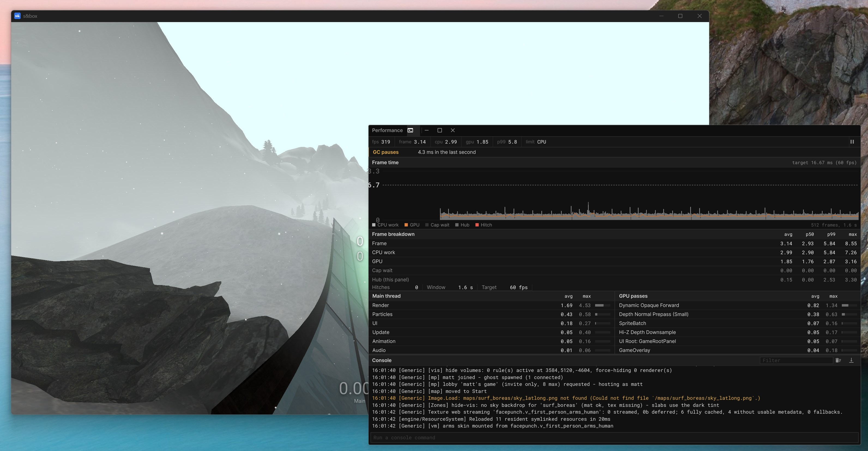Click the Window 1.6 s setting

tap(450, 287)
